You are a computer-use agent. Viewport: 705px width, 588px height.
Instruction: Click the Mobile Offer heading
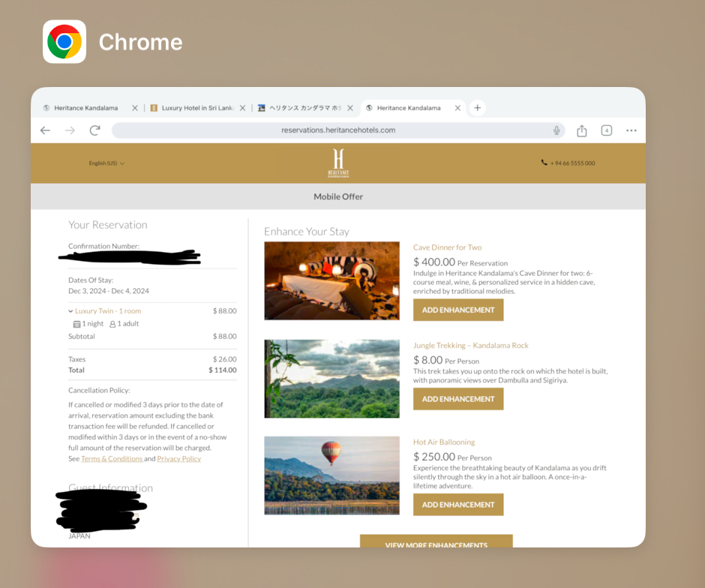point(338,196)
